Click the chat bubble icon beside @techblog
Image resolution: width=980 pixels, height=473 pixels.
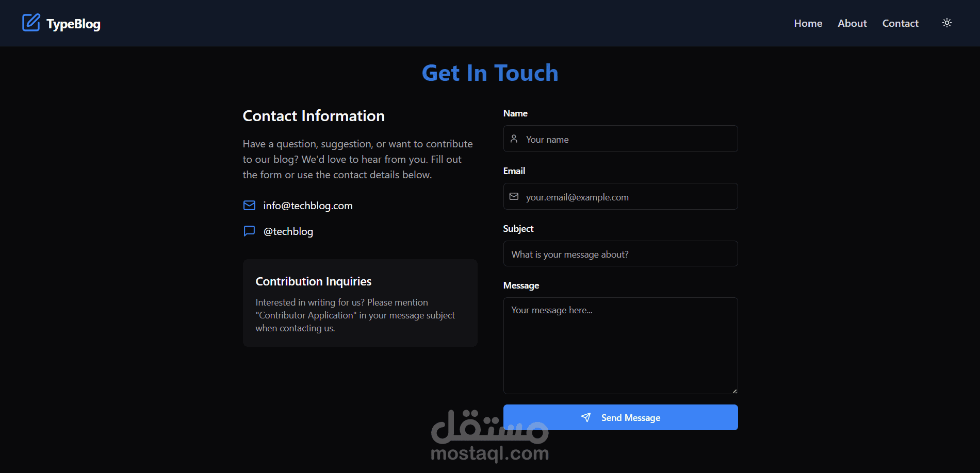(x=249, y=231)
